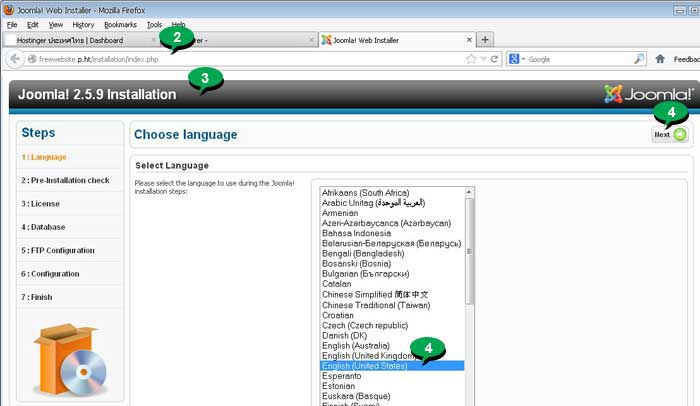Bookmark the page with the star icon

click(x=471, y=59)
